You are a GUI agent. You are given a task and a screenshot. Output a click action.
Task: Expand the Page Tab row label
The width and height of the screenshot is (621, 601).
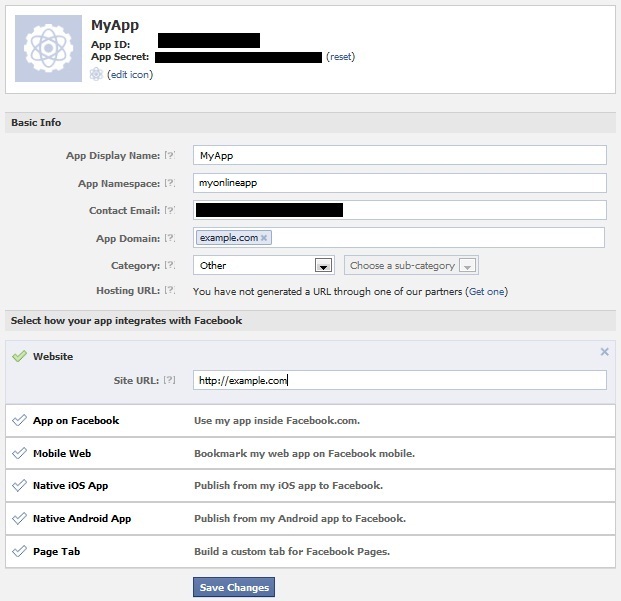[x=57, y=552]
